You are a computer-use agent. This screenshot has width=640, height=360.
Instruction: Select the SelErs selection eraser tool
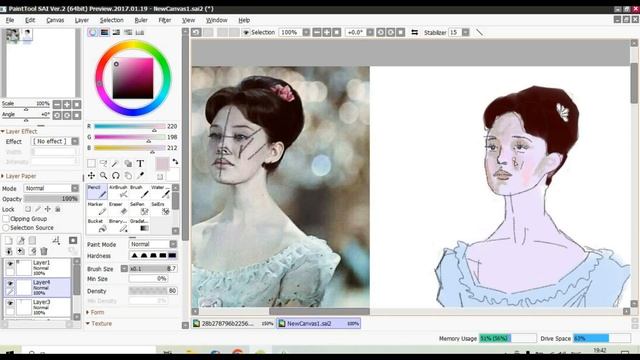pyautogui.click(x=160, y=208)
